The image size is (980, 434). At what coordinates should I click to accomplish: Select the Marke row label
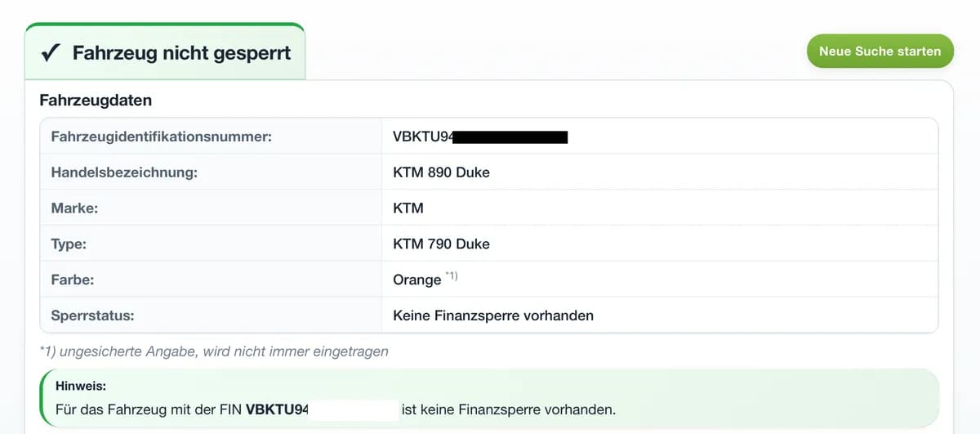74,208
